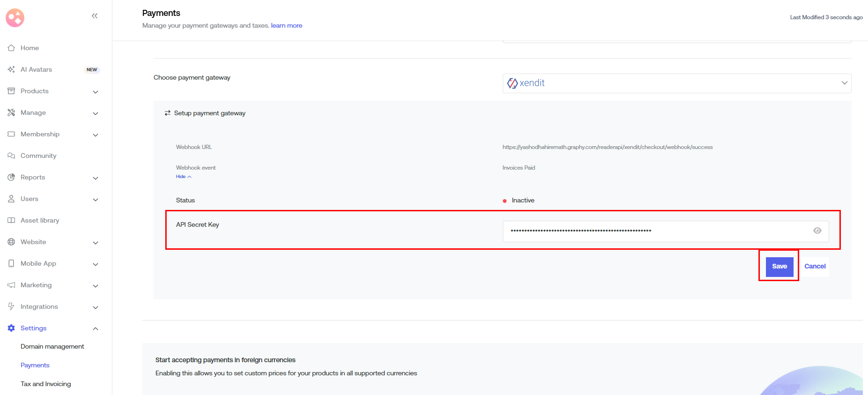Viewport: 868px width, 395px height.
Task: Click the AI Avatars sparkle icon
Action: tap(11, 69)
